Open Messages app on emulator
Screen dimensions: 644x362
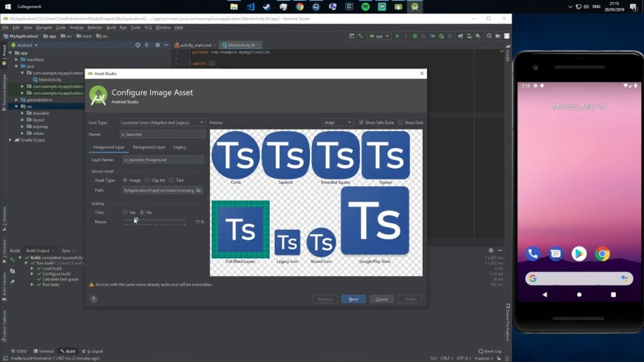(x=556, y=254)
